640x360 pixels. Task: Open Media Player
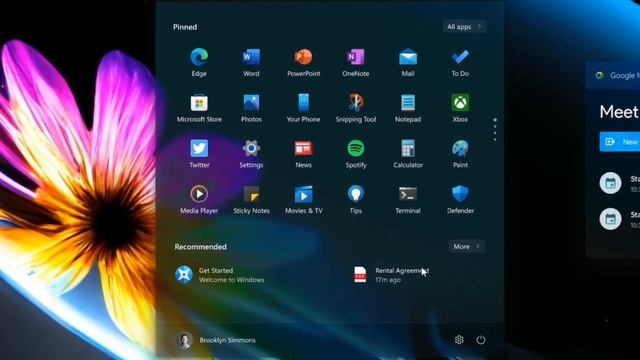(x=199, y=200)
